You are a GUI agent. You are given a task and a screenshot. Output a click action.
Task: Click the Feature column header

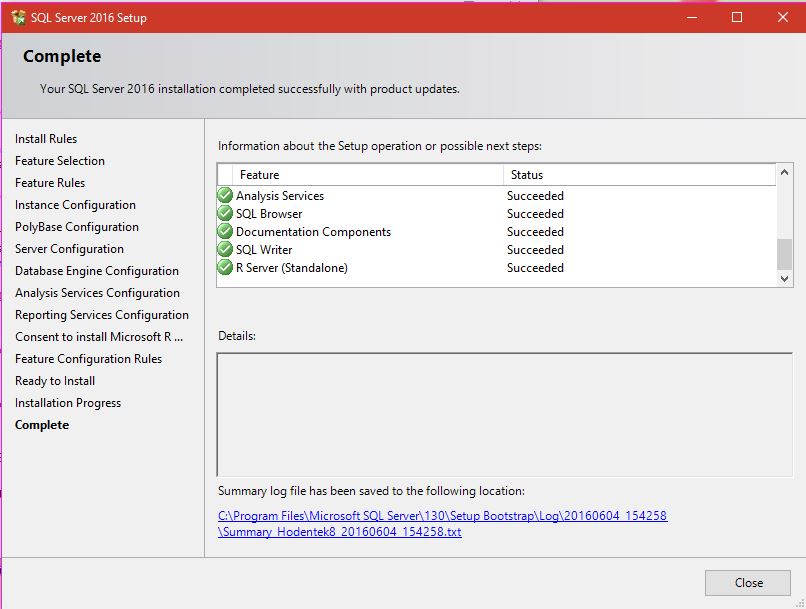pyautogui.click(x=260, y=174)
